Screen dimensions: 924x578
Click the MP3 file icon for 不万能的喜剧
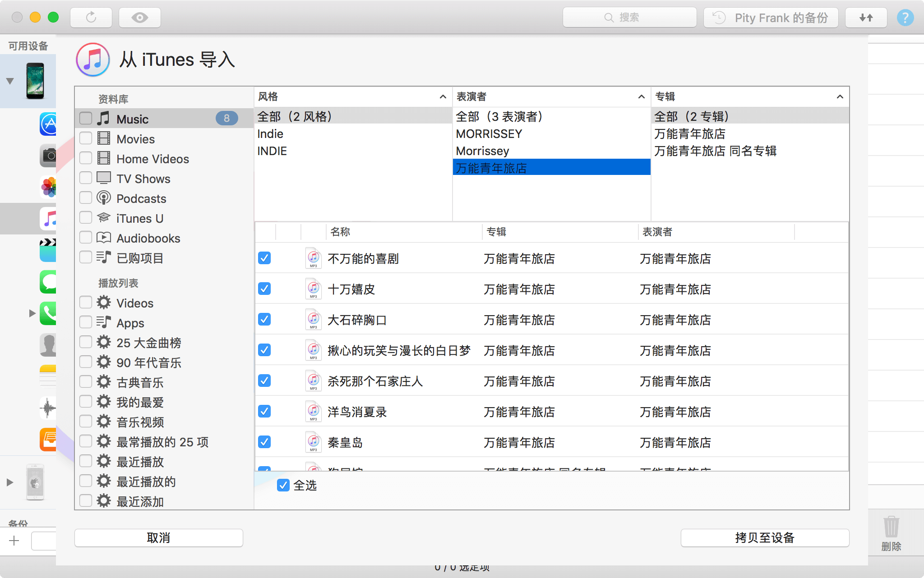(313, 258)
